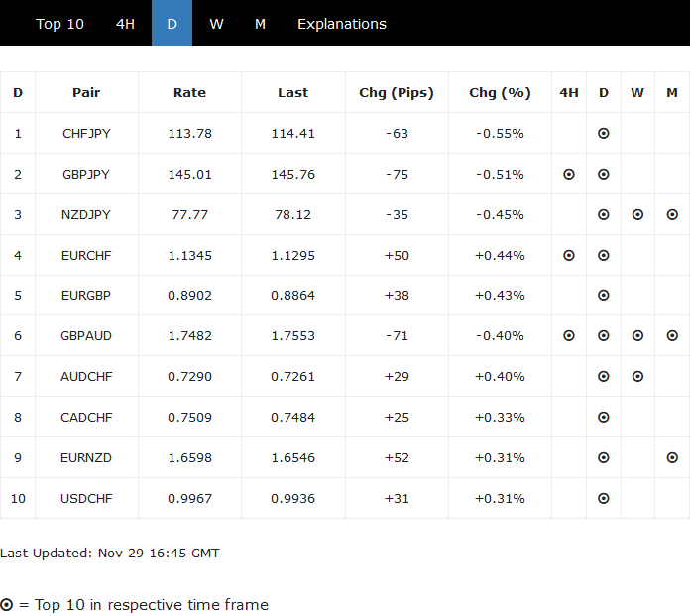Click the GBPAUD monthly top-10 marker icon
The height and width of the screenshot is (616, 690).
tap(672, 336)
